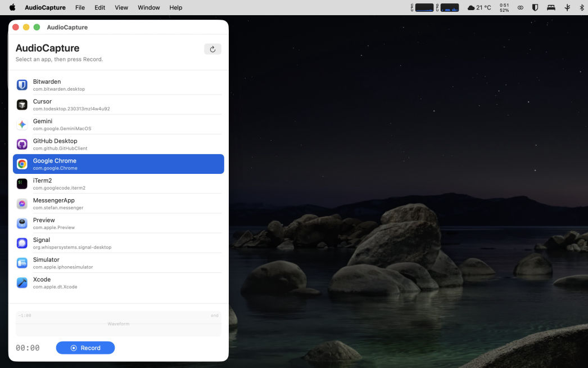
Task: Click bundle ID com.apple.iphonesimulator
Action: (x=63, y=267)
